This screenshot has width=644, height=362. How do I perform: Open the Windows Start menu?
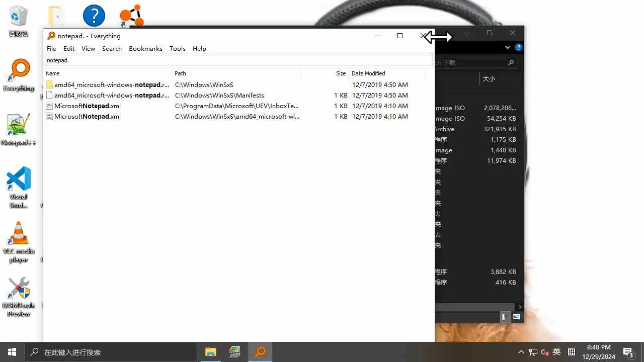pos(12,352)
